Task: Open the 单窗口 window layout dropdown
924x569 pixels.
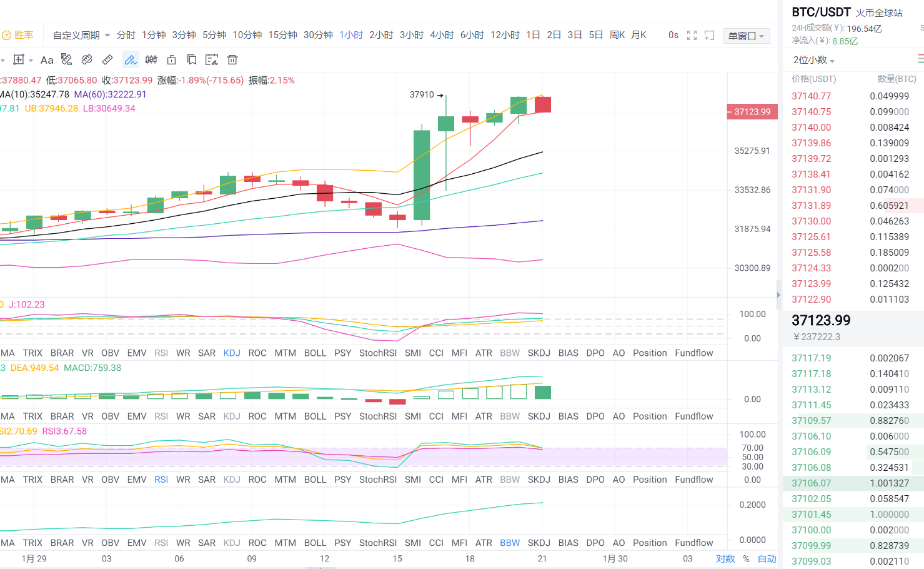Action: click(746, 36)
